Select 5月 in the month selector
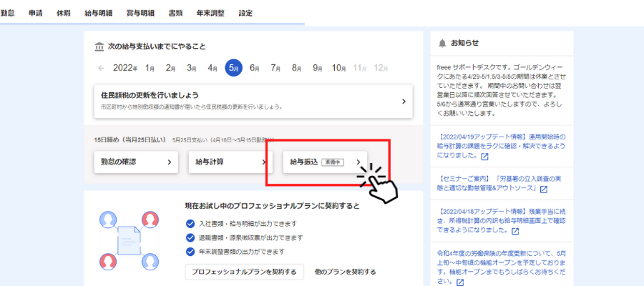Image resolution: width=644 pixels, height=286 pixels. [x=233, y=69]
